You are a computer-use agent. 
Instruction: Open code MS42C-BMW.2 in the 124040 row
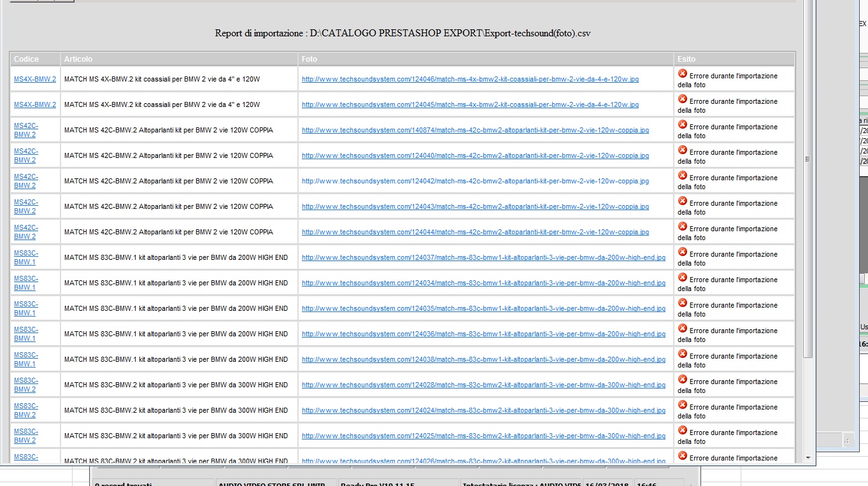(26, 156)
